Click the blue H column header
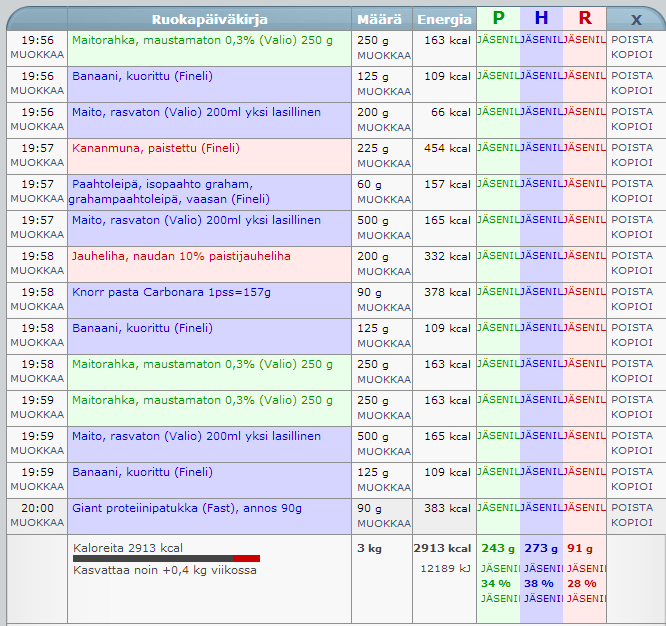This screenshot has height=626, width=666. (x=541, y=18)
